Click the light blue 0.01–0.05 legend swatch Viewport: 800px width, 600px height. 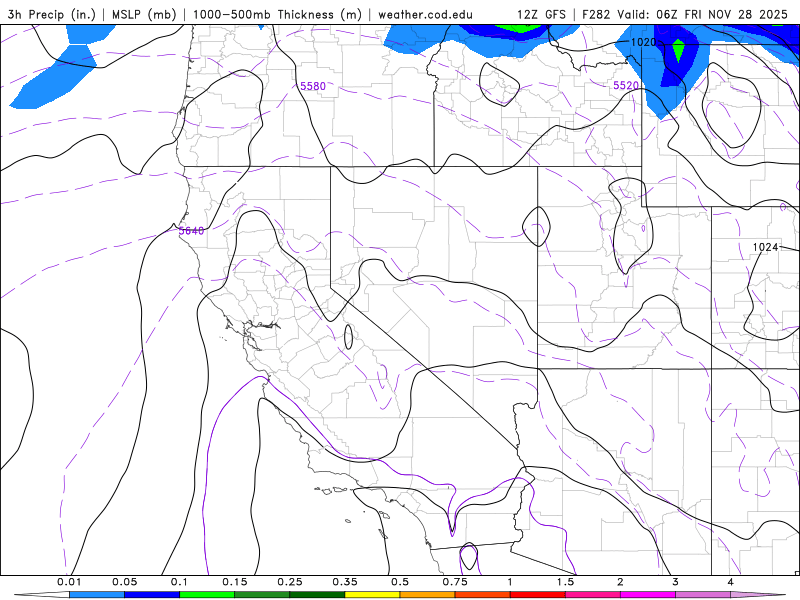click(97, 595)
